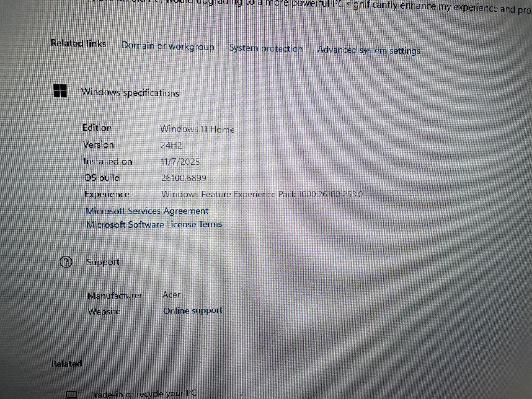Select the Windows 11 Home edition value

click(197, 129)
